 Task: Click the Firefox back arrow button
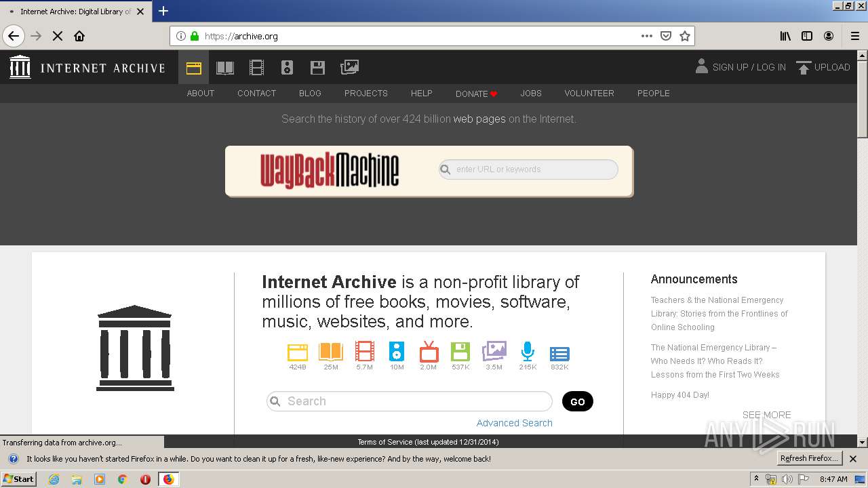[x=14, y=36]
